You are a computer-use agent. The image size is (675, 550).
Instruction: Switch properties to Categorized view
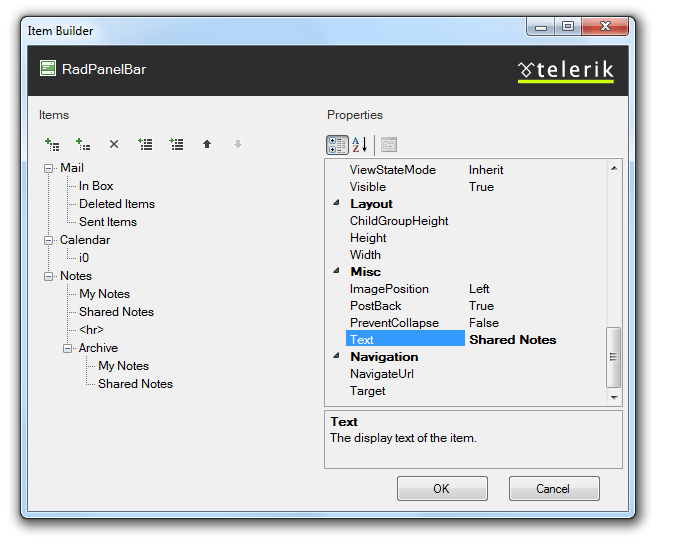(x=337, y=145)
